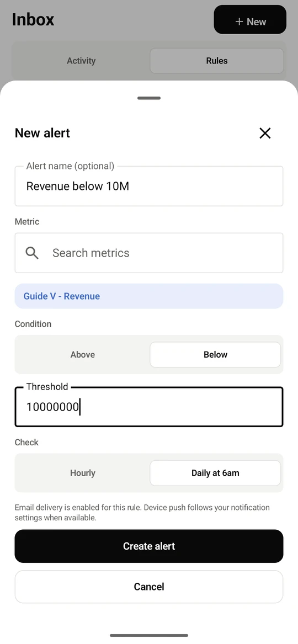
Task: Click into the Threshold input field
Action: pos(149,407)
